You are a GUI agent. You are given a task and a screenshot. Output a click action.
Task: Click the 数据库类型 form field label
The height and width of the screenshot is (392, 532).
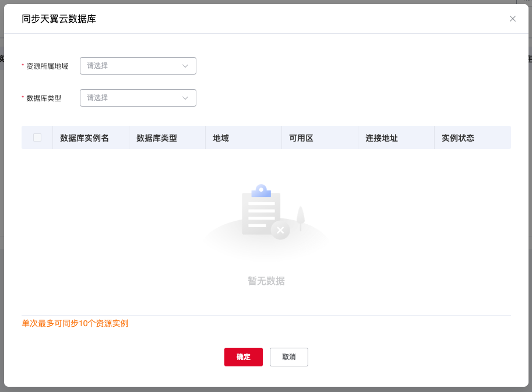coord(44,98)
